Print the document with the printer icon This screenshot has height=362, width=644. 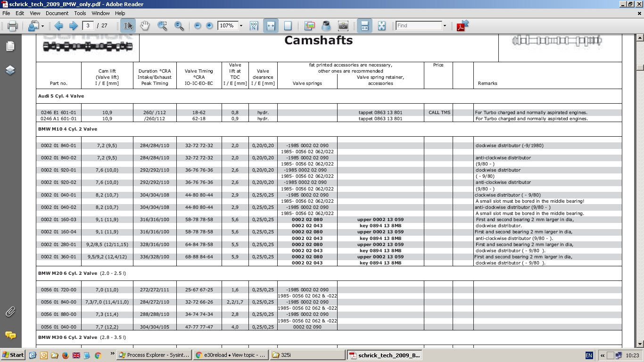coord(12,26)
